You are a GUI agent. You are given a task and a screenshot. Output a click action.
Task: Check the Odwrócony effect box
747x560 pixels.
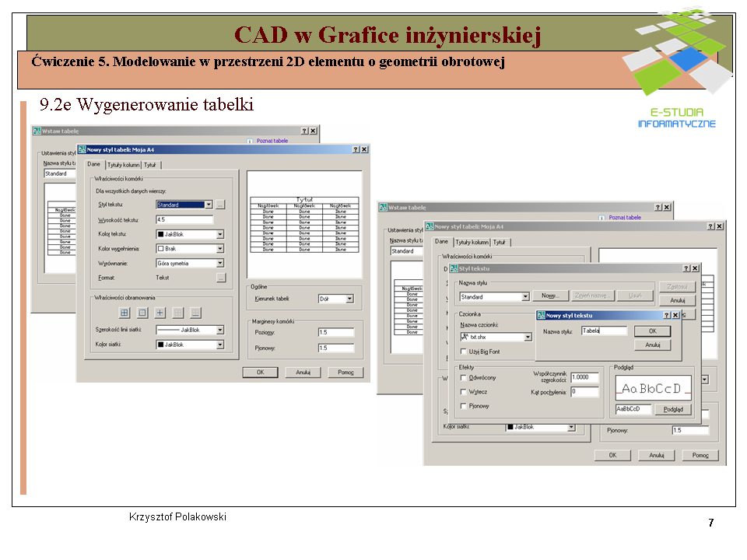pyautogui.click(x=463, y=378)
